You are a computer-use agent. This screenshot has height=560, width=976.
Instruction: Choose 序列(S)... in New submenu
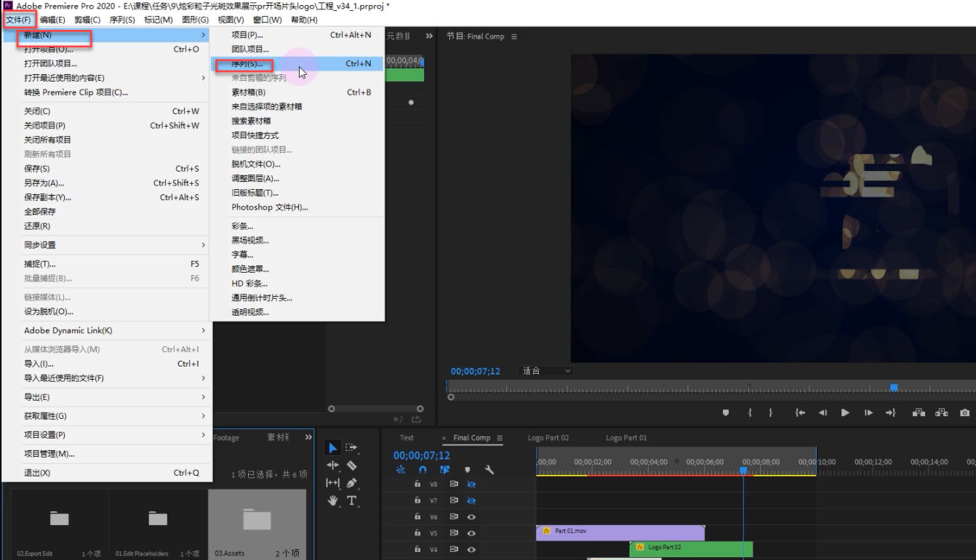pyautogui.click(x=297, y=64)
